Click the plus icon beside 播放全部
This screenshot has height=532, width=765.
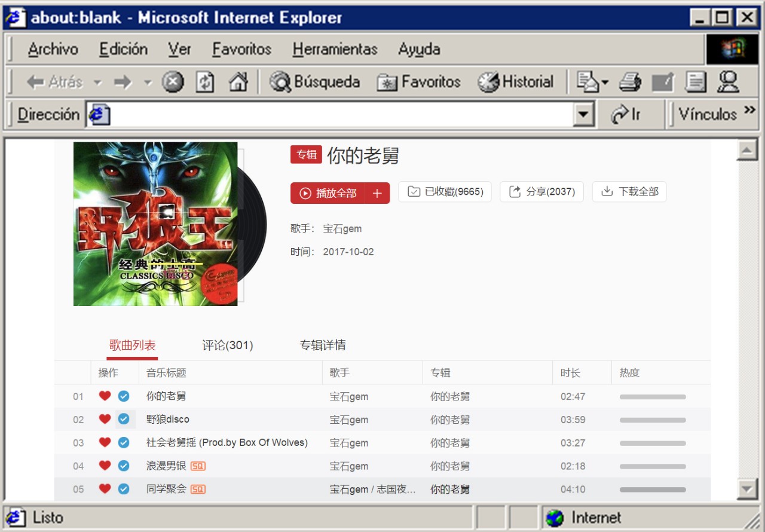377,193
